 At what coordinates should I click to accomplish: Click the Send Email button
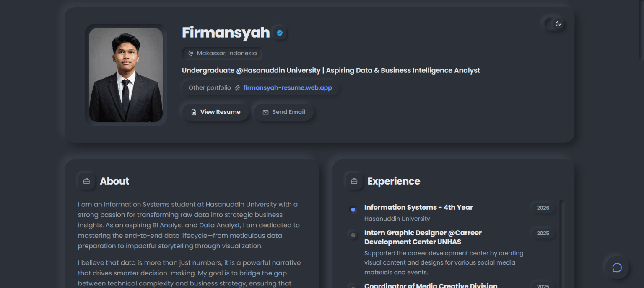point(284,112)
